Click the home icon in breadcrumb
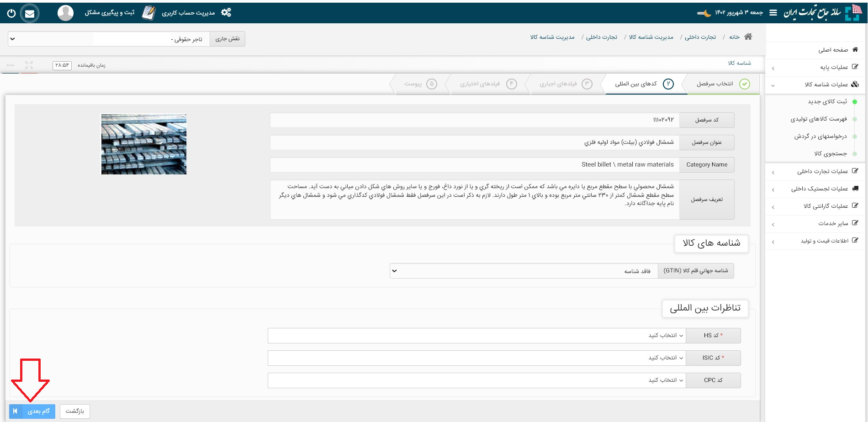This screenshot has height=422, width=868. (x=748, y=37)
